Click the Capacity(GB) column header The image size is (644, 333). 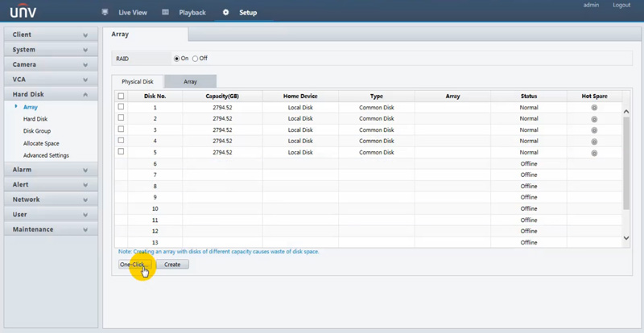222,96
